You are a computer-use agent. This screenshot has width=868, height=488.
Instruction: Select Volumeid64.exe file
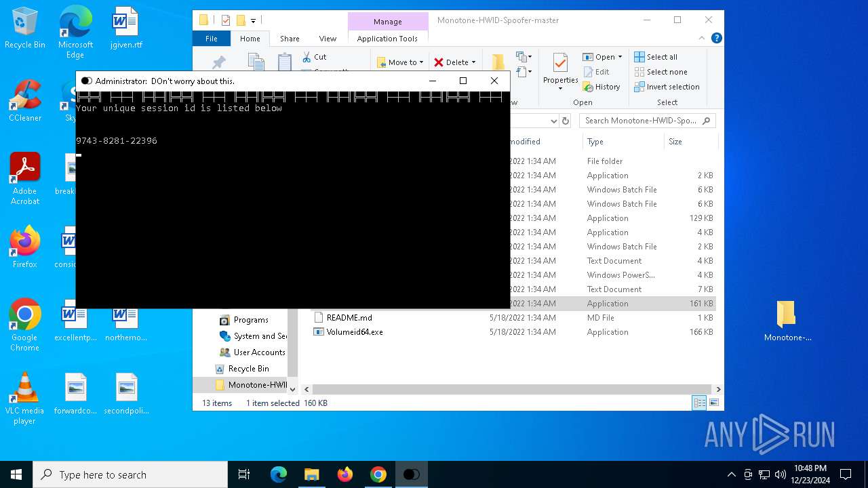point(354,332)
